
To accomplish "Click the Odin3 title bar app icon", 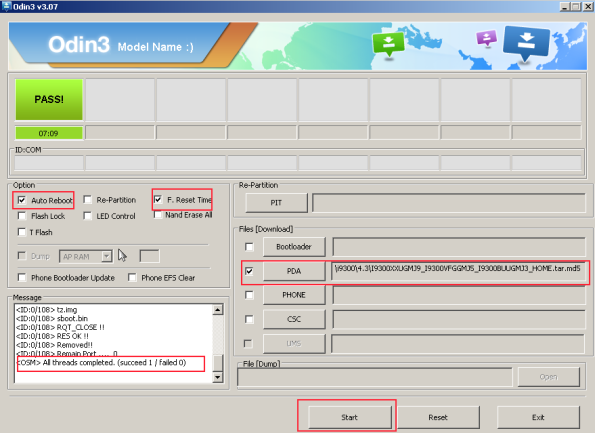I will point(6,6).
